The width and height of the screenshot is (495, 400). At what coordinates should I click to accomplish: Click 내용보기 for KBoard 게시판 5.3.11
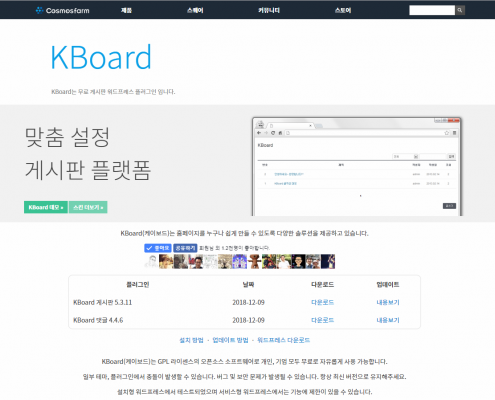point(388,302)
